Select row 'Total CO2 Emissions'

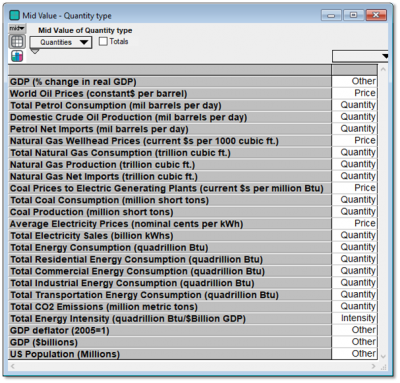(x=170, y=307)
